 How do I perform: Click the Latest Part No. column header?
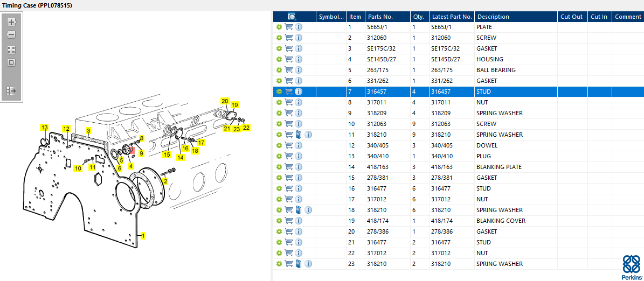click(x=452, y=17)
